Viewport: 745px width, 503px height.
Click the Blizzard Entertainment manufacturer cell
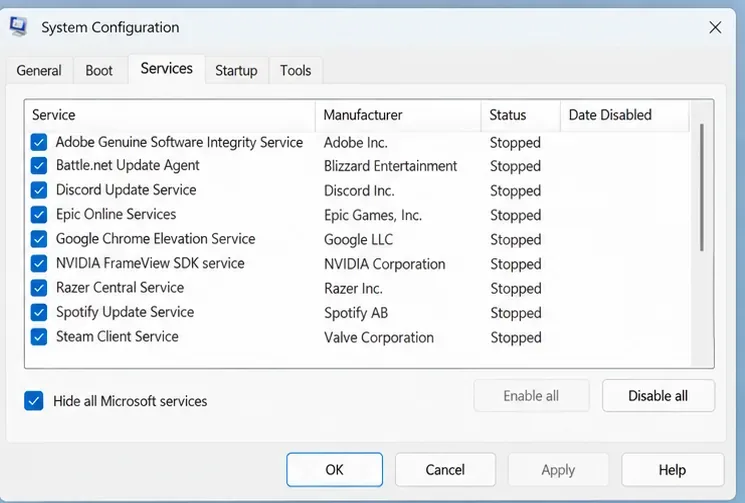click(x=390, y=166)
